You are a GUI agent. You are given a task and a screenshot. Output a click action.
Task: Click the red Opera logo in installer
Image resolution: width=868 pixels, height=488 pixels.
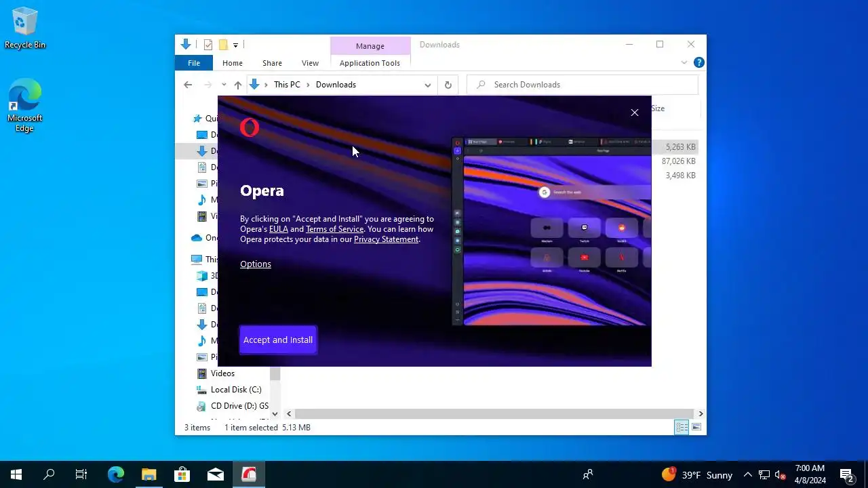pos(250,127)
